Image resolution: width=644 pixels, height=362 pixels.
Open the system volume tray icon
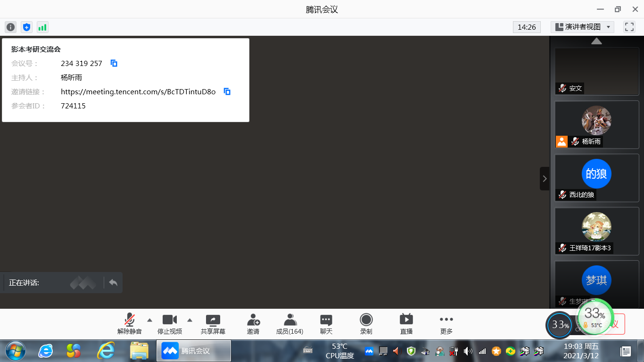coord(468,351)
